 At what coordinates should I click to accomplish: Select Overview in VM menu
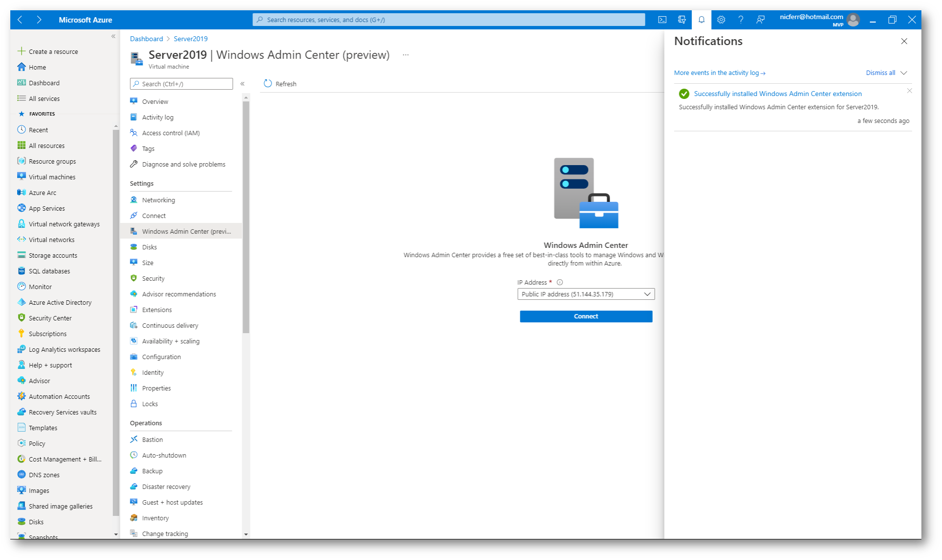tap(155, 101)
